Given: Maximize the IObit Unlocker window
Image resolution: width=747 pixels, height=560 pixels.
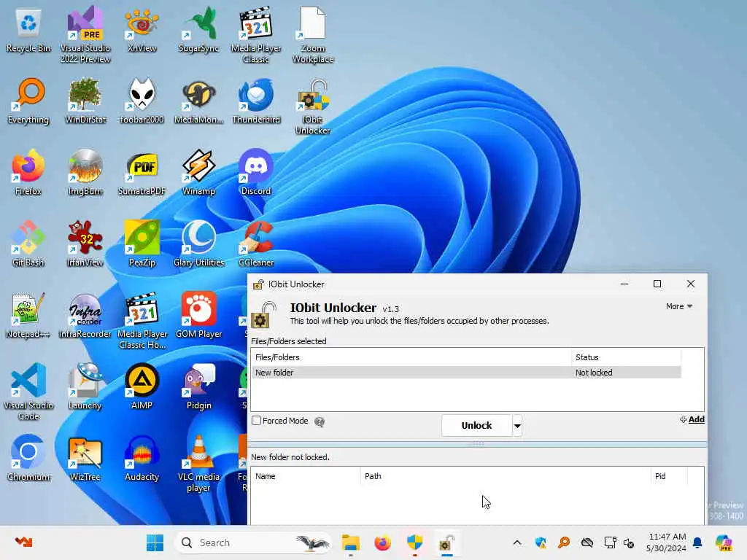Looking at the screenshot, I should 657,284.
